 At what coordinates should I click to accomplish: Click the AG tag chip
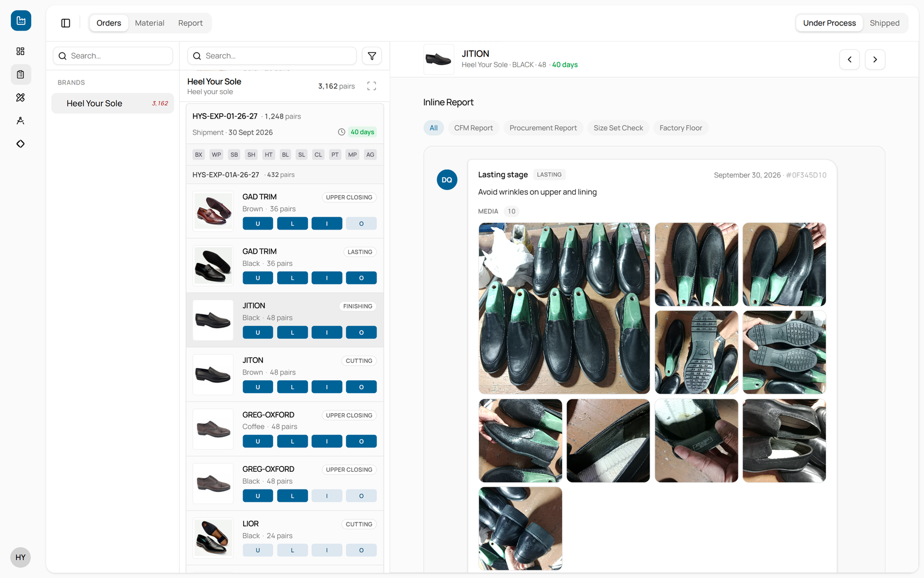[x=370, y=154]
